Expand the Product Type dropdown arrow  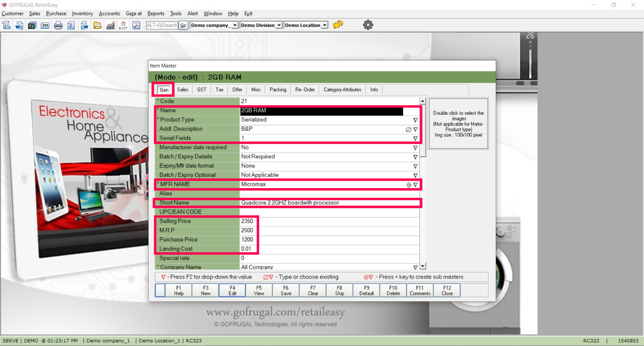tap(415, 120)
